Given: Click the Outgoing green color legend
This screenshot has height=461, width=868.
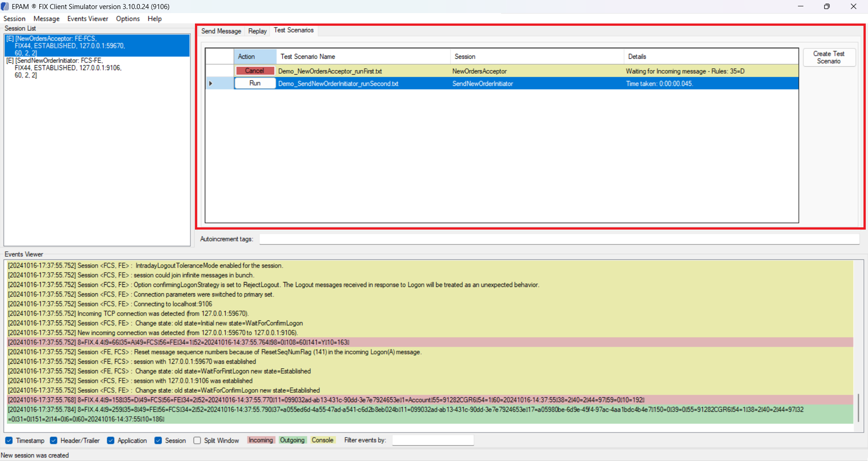Looking at the screenshot, I should (x=292, y=440).
